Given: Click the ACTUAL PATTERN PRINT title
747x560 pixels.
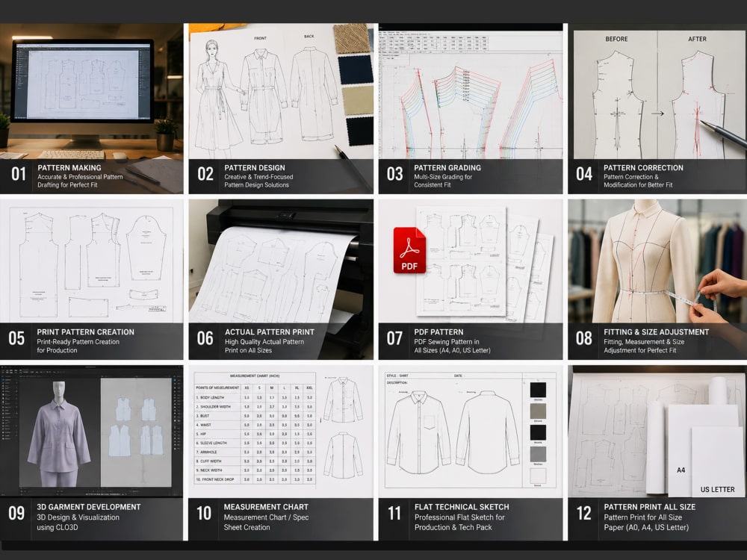Looking at the screenshot, I should click(x=270, y=332).
